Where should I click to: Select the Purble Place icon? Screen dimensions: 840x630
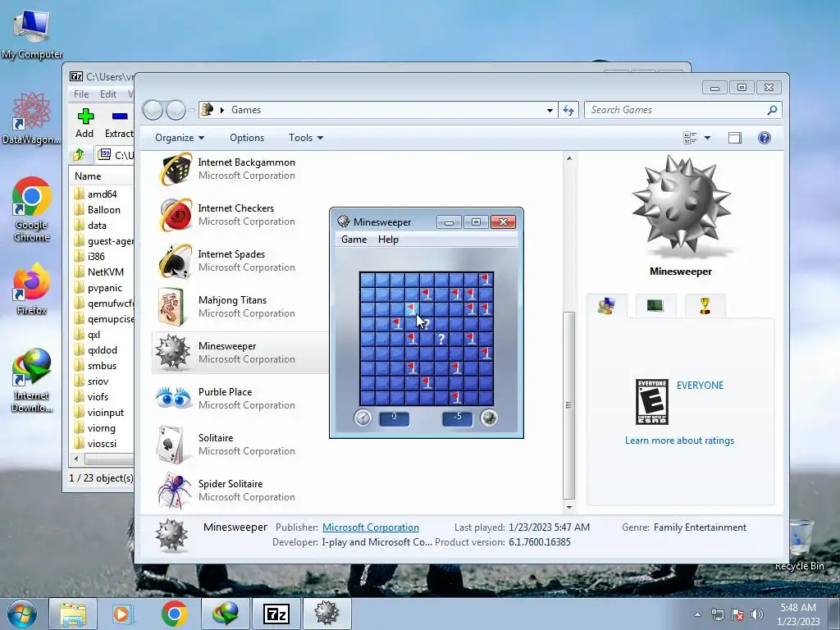(x=174, y=399)
